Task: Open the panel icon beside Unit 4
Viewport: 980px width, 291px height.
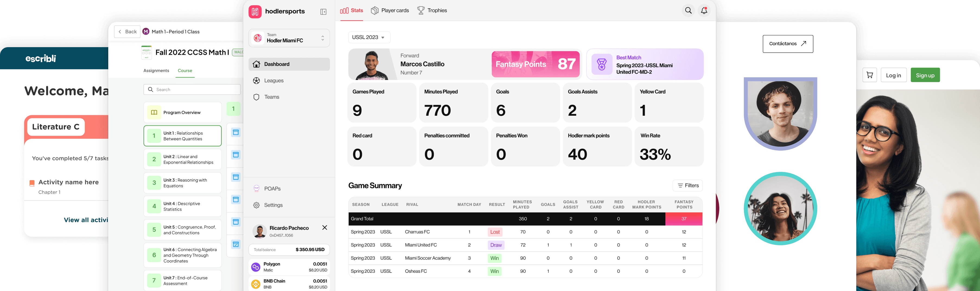Action: (x=236, y=200)
